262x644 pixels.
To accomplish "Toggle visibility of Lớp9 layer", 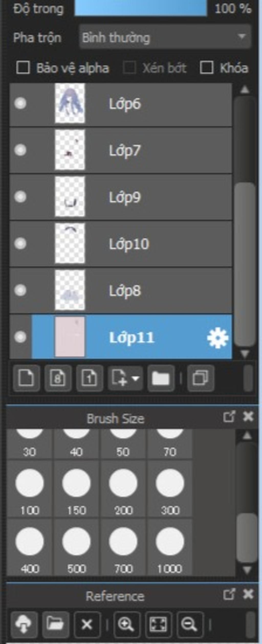I will click(x=20, y=197).
